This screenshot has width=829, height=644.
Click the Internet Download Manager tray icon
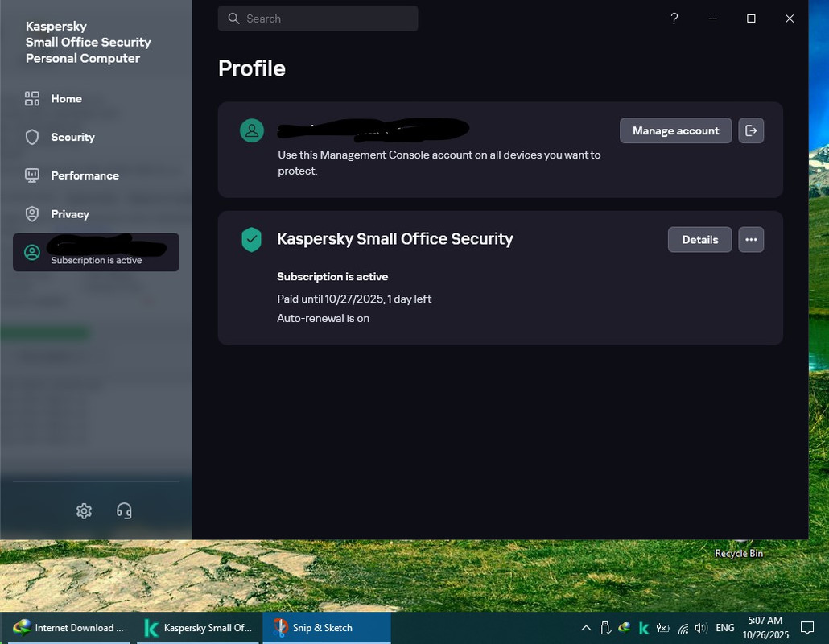[625, 628]
